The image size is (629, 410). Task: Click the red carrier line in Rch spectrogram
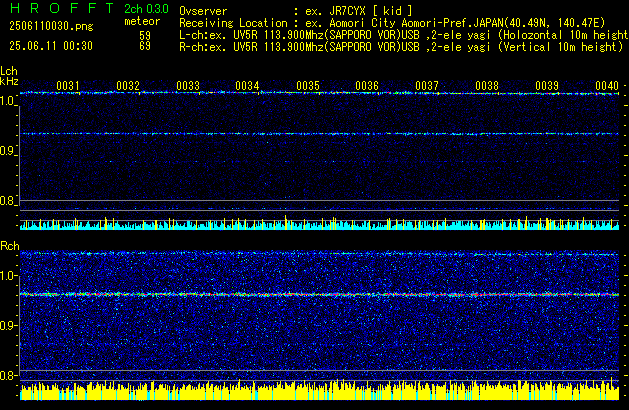[319, 294]
